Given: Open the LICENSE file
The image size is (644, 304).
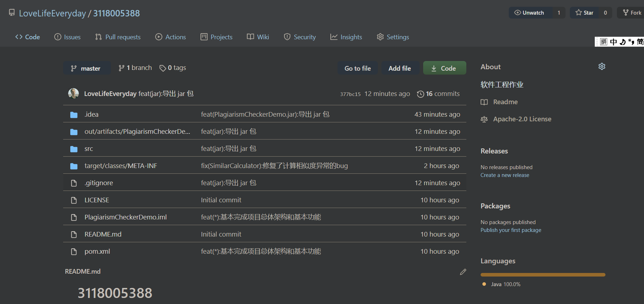Looking at the screenshot, I should coord(97,200).
